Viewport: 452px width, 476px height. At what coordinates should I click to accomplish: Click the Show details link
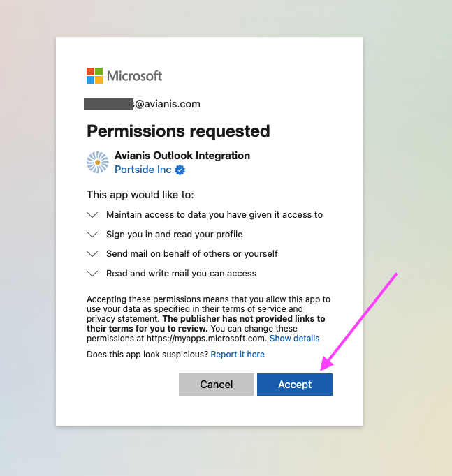click(294, 339)
